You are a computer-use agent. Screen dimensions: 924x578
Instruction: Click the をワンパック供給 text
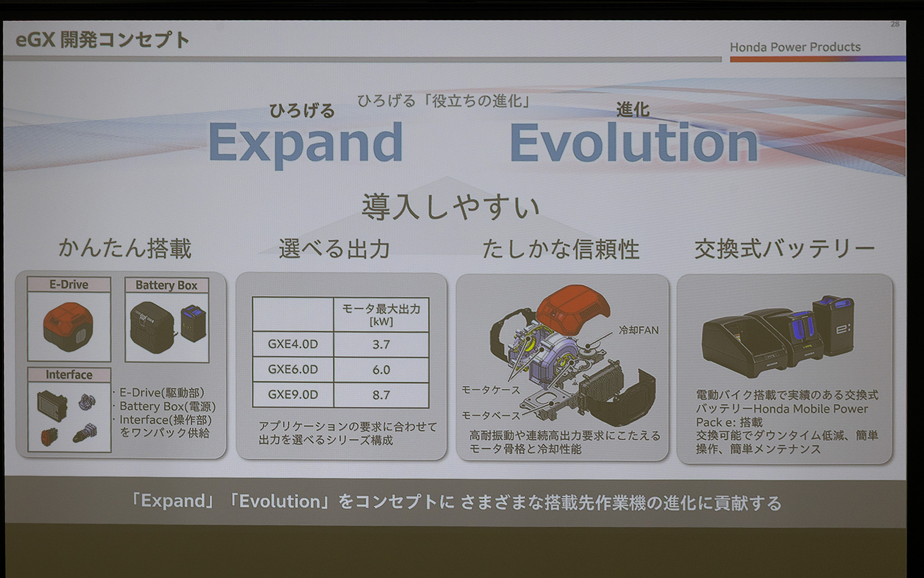(165, 433)
